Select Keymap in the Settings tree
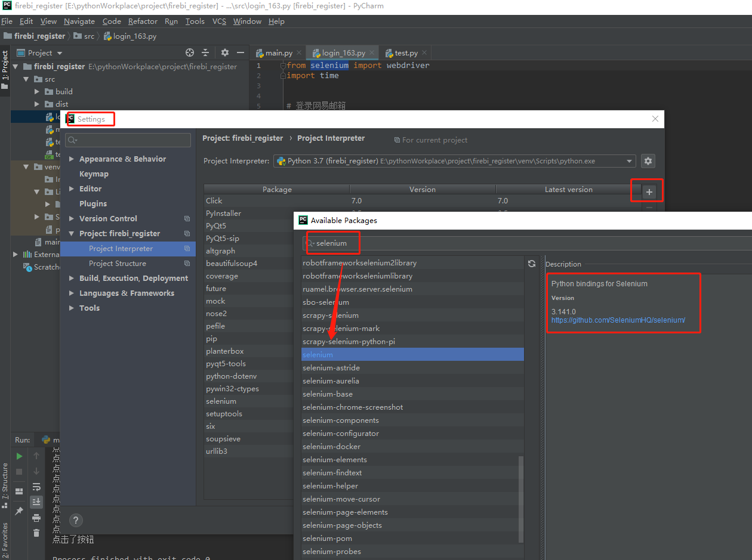The height and width of the screenshot is (560, 752). coord(94,174)
